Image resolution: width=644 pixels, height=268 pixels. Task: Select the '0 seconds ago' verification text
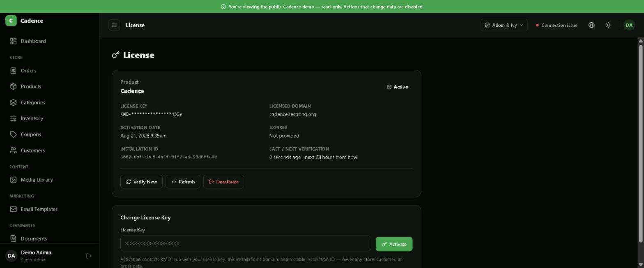pyautogui.click(x=285, y=157)
